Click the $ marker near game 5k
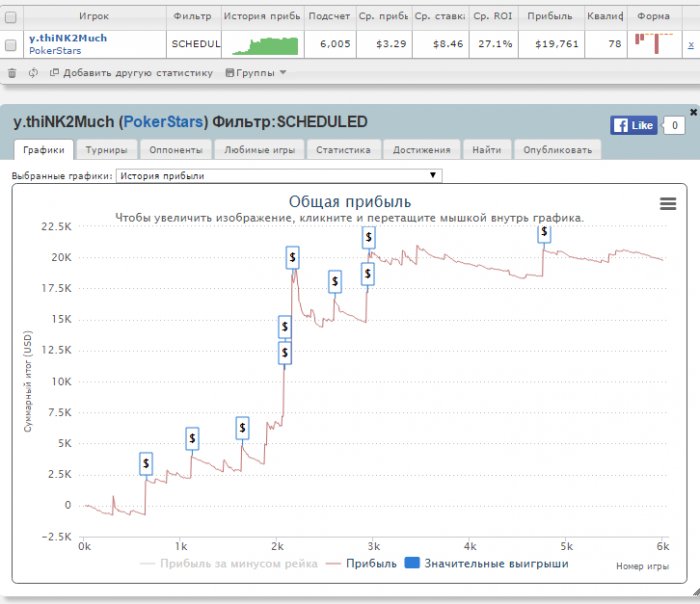 coord(544,233)
